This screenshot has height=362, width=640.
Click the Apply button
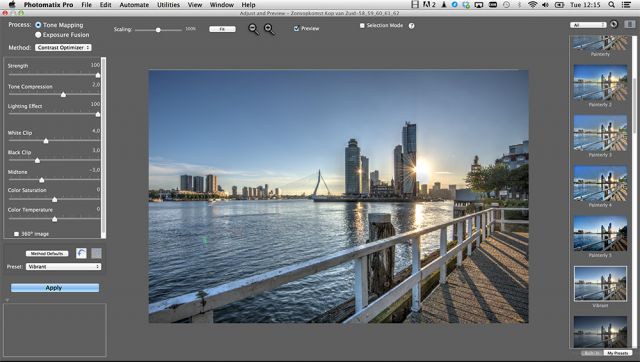(55, 288)
